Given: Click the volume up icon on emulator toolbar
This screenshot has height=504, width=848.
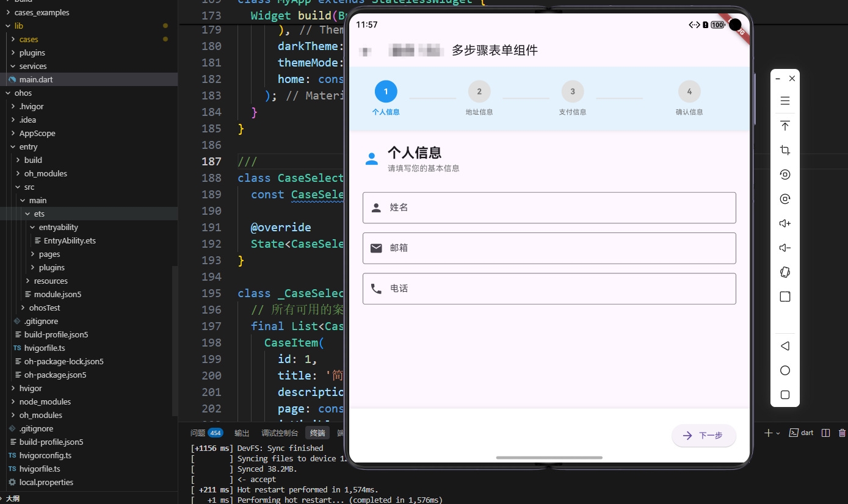Looking at the screenshot, I should point(785,223).
